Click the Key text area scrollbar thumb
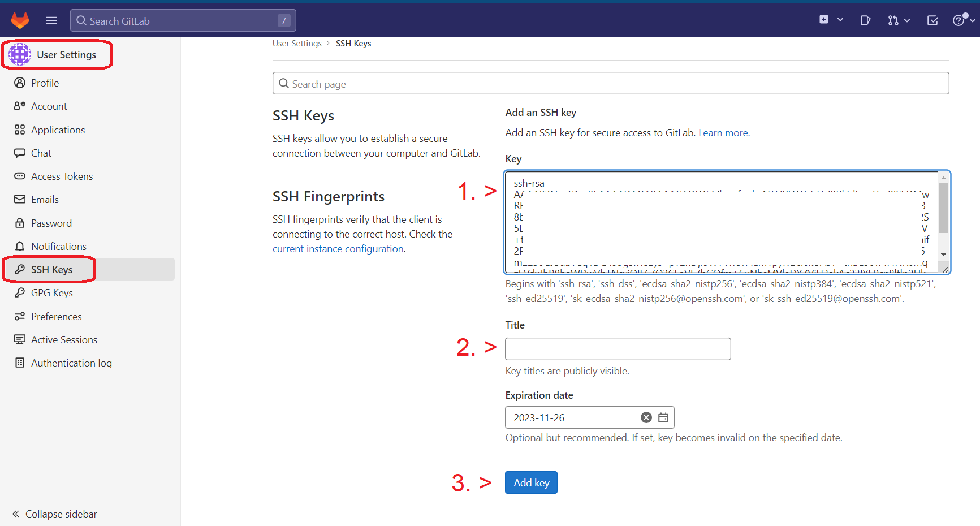The height and width of the screenshot is (526, 980). click(943, 208)
